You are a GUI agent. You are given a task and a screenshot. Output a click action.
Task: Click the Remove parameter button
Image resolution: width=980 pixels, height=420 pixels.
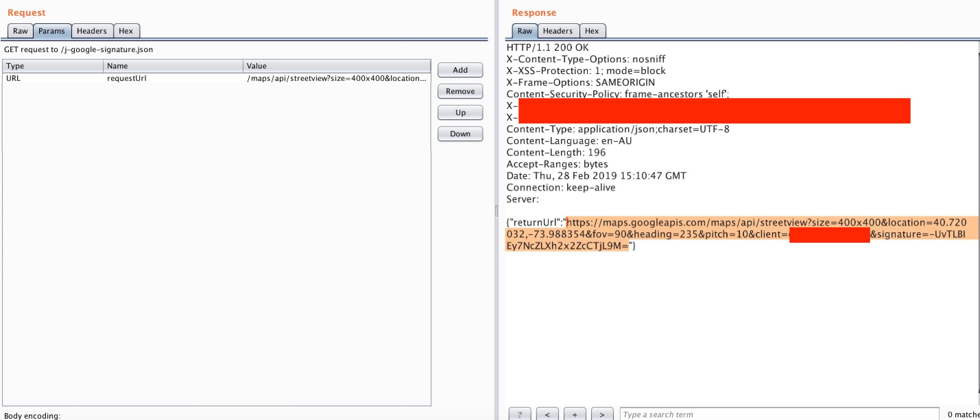pyautogui.click(x=460, y=91)
